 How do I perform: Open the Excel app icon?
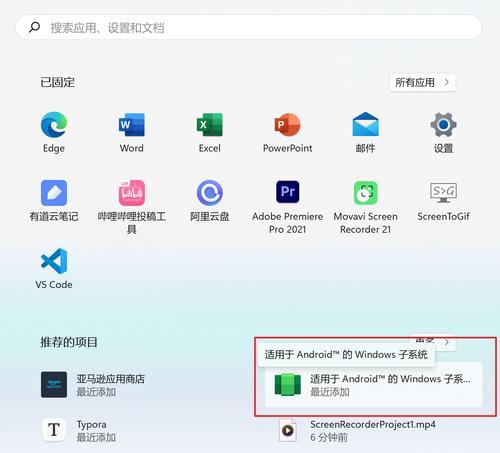[x=210, y=125]
